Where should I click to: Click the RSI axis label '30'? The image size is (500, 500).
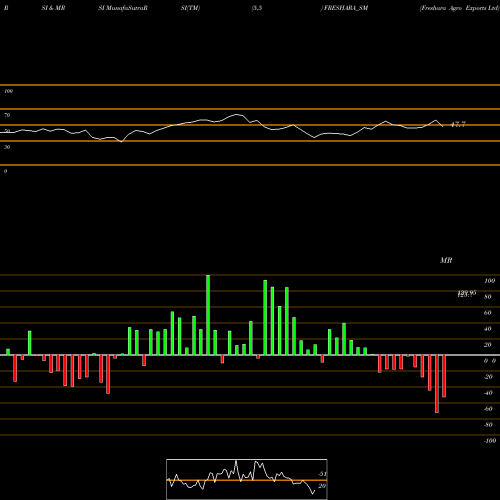(7, 147)
